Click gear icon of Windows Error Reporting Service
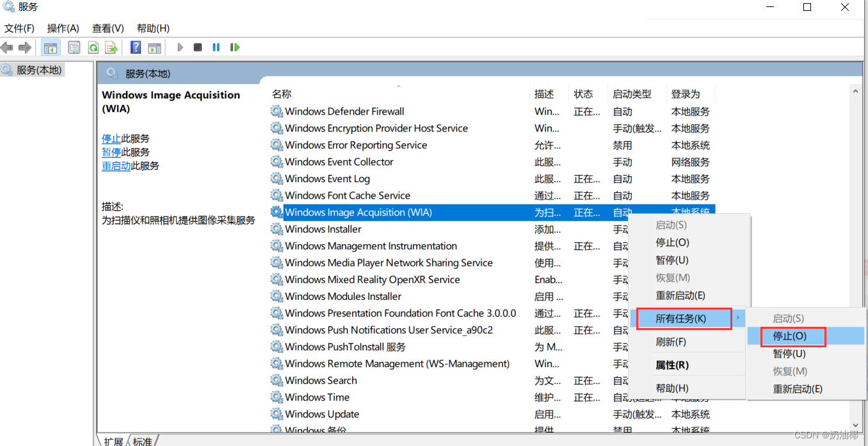This screenshot has height=446, width=868. pyautogui.click(x=277, y=145)
